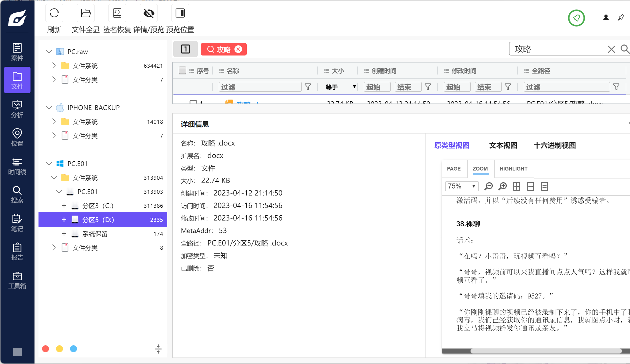Open the 分析 section in sidebar
630x364 pixels.
[x=17, y=109]
